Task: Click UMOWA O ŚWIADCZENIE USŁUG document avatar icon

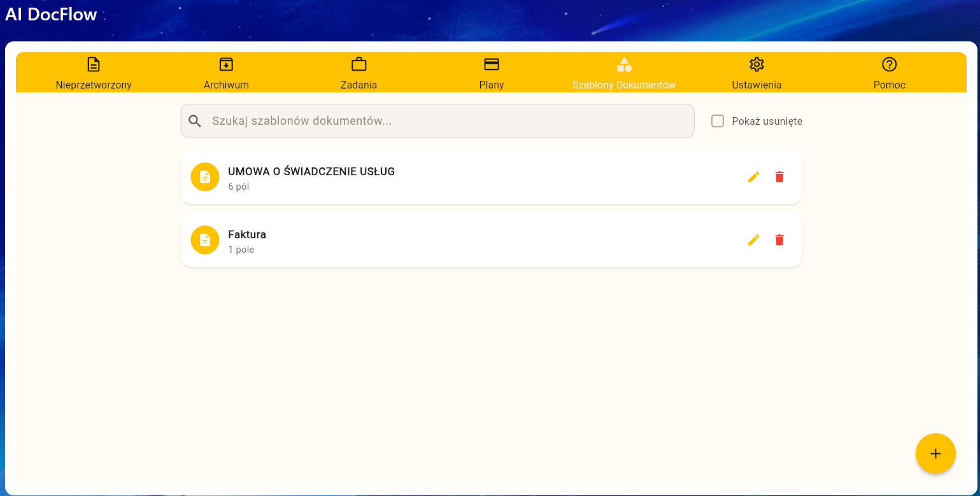Action: pyautogui.click(x=205, y=177)
